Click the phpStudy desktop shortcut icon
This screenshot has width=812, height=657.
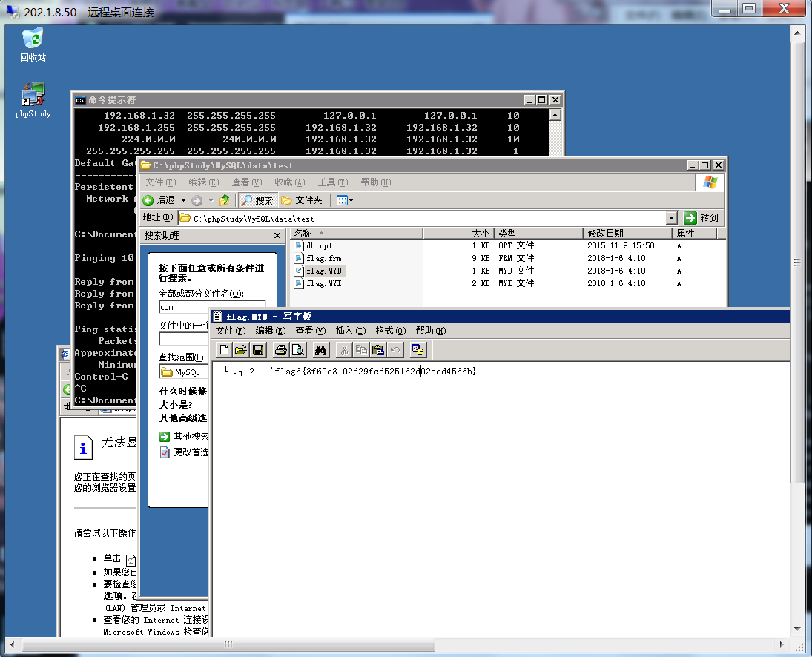tap(33, 100)
